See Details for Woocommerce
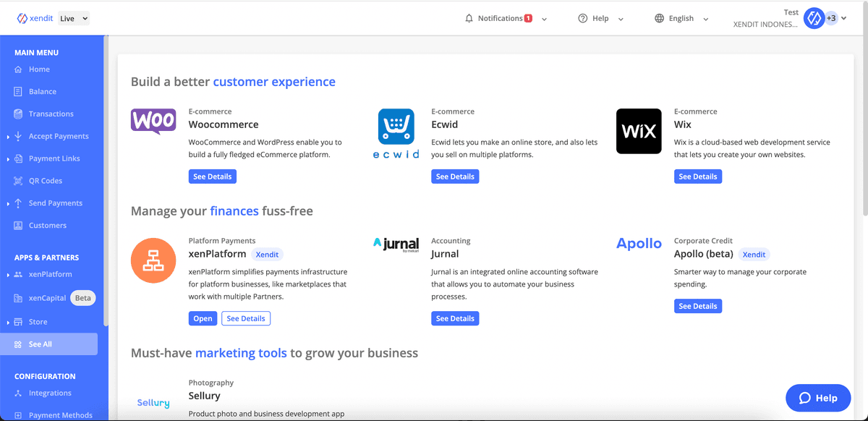 click(213, 177)
